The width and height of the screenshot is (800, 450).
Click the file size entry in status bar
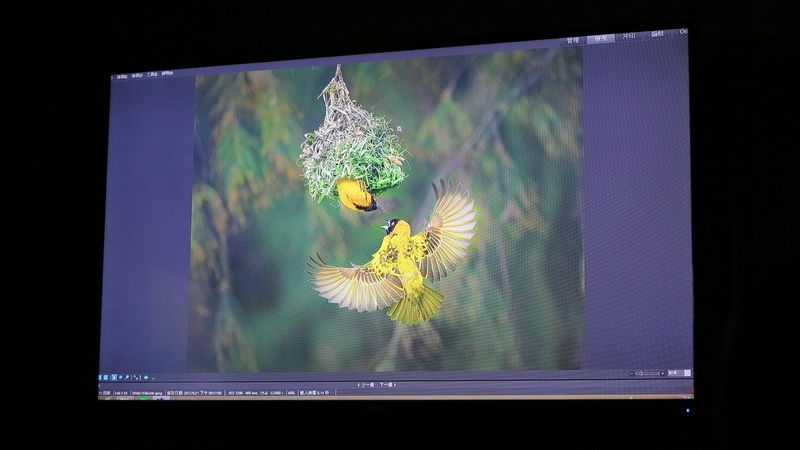tap(121, 393)
